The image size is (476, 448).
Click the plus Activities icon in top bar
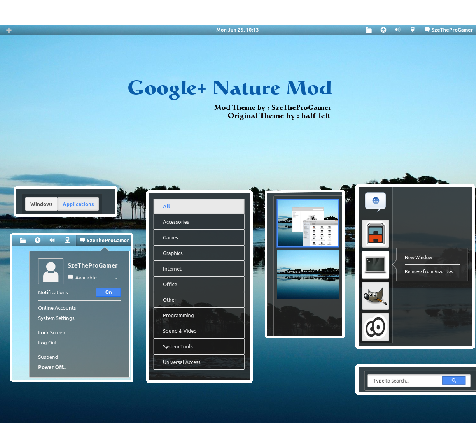click(x=9, y=30)
